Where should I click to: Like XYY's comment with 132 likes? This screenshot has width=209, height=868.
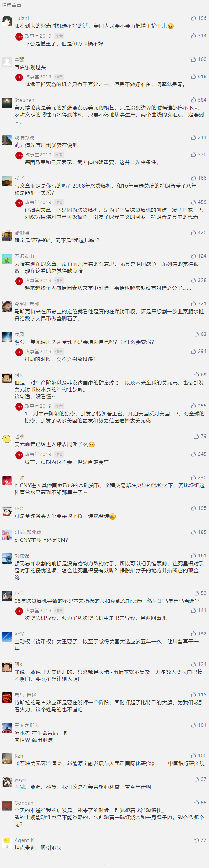coord(198,634)
